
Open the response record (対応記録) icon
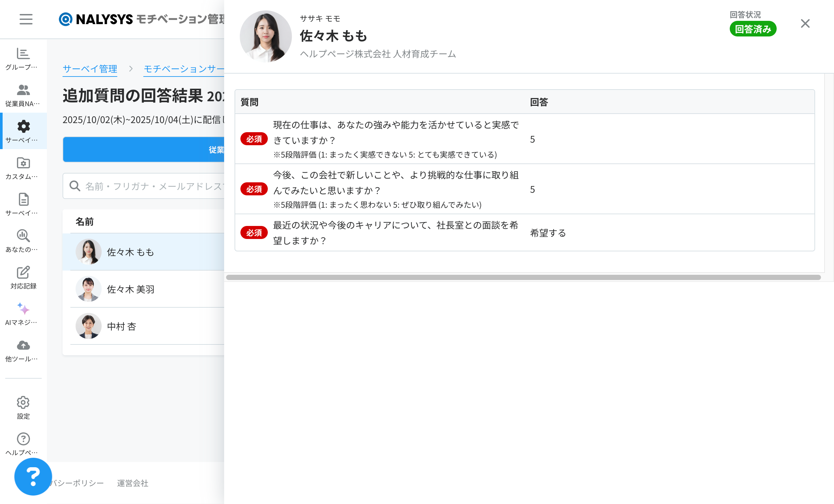point(23,273)
